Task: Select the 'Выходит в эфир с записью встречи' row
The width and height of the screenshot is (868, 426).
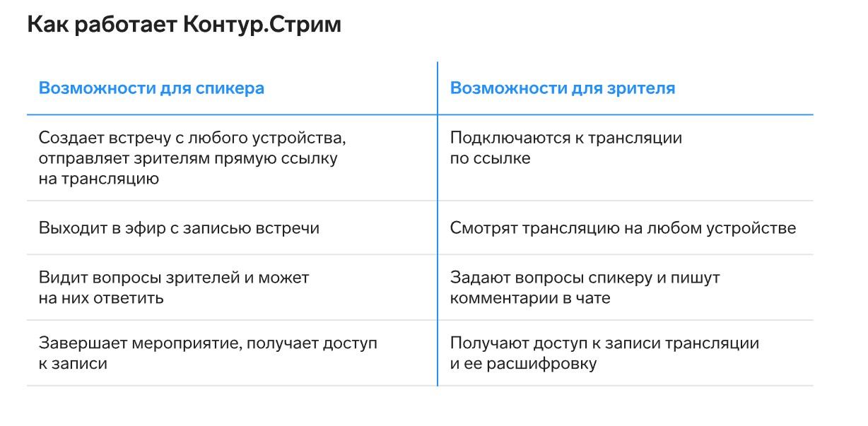Action: [x=179, y=228]
